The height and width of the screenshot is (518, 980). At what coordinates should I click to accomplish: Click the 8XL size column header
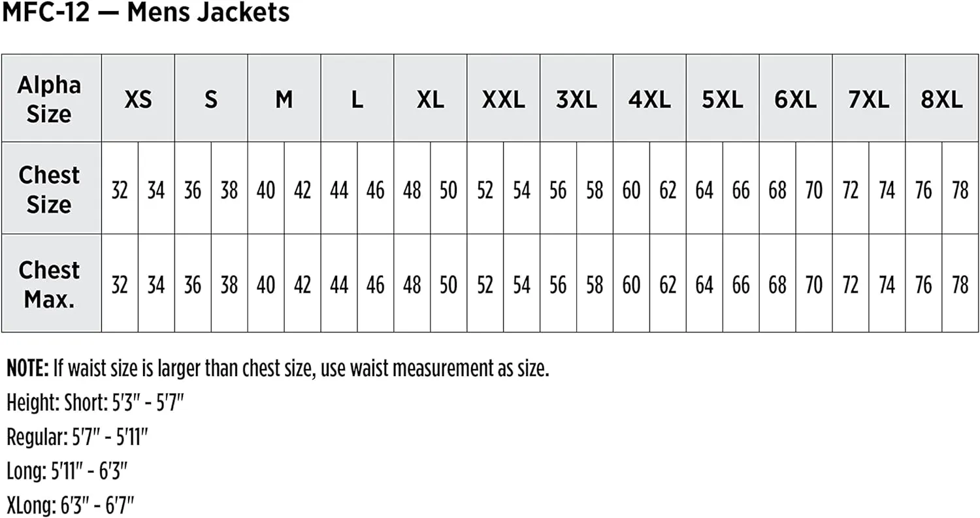941,99
